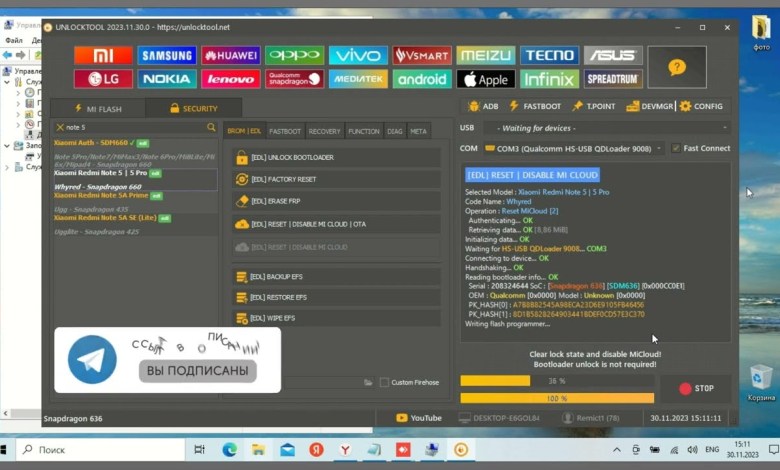Image resolution: width=780 pixels, height=470 pixels.
Task: Open the Custom Firehose folder browse icon
Action: [368, 382]
